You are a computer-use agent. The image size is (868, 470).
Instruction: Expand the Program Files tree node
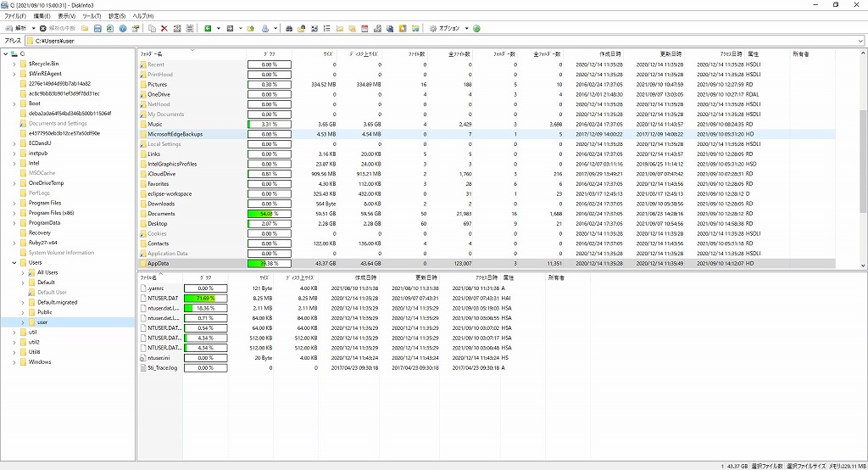click(14, 203)
